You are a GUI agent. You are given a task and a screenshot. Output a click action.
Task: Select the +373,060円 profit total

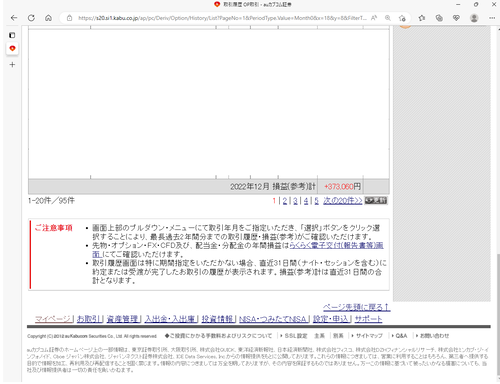point(342,187)
